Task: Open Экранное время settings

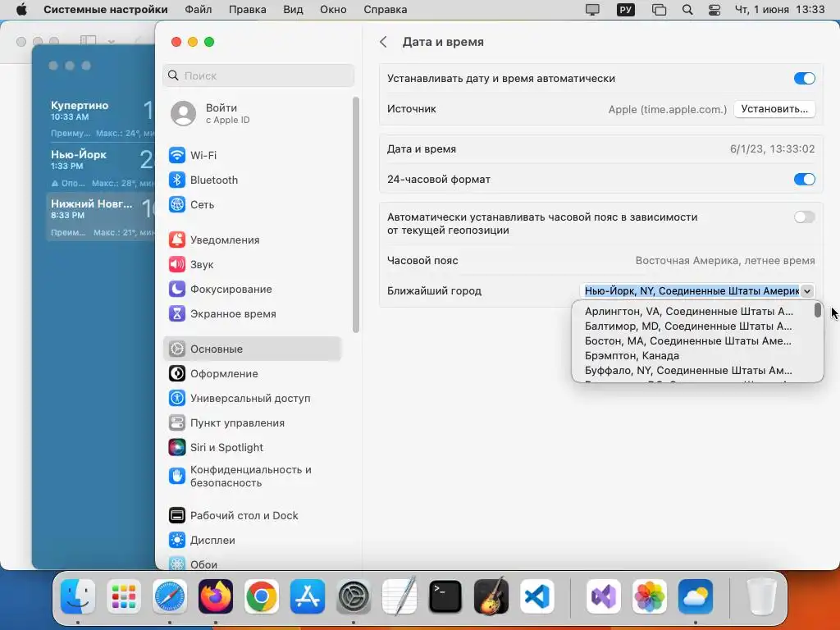Action: (253, 314)
